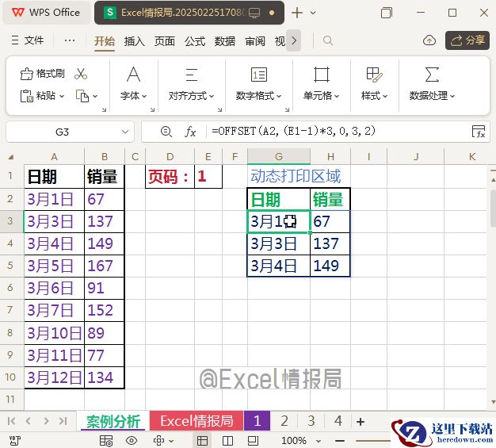Select cell A10 showing 3月12日
The width and height of the screenshot is (496, 448).
point(54,377)
